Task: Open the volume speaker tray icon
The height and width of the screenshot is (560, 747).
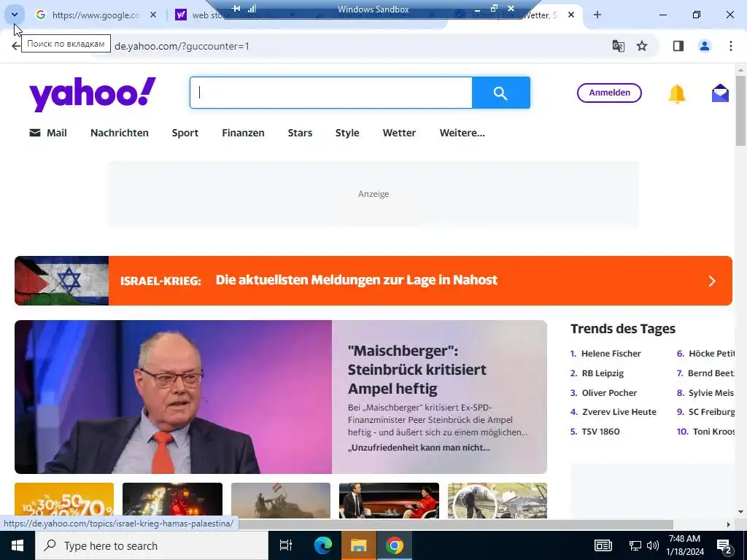Action: (653, 545)
